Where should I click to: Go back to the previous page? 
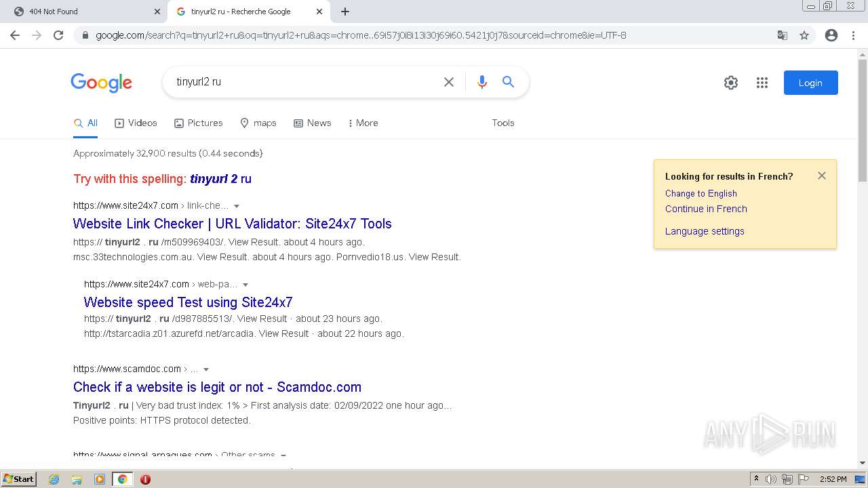click(x=15, y=35)
